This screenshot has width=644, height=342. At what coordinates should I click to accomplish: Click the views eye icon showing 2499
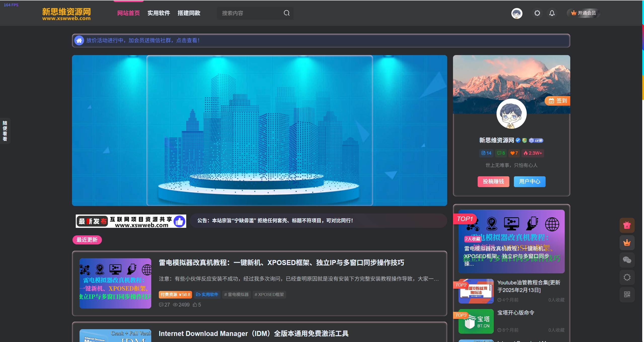pyautogui.click(x=175, y=305)
